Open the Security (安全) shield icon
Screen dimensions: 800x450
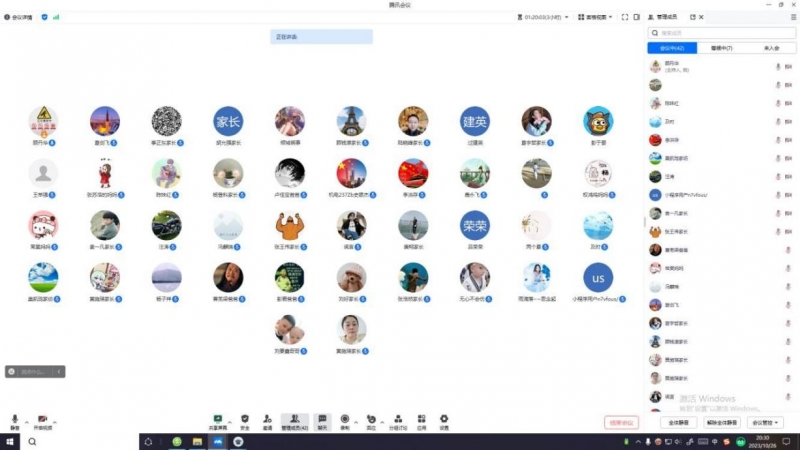tap(245, 420)
